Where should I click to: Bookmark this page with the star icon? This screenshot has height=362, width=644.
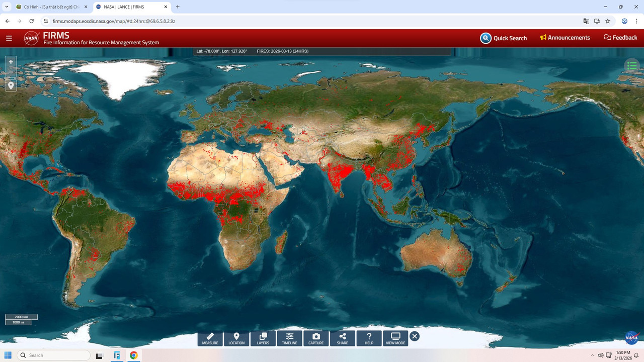(608, 21)
